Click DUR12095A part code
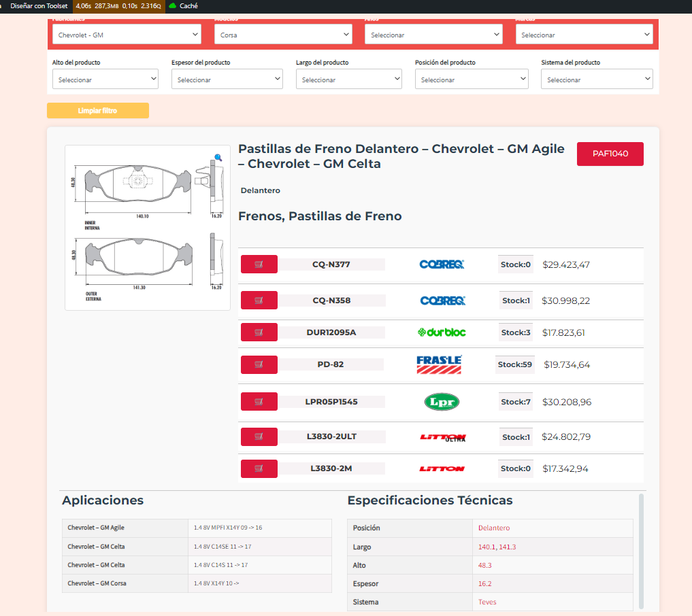 331,332
